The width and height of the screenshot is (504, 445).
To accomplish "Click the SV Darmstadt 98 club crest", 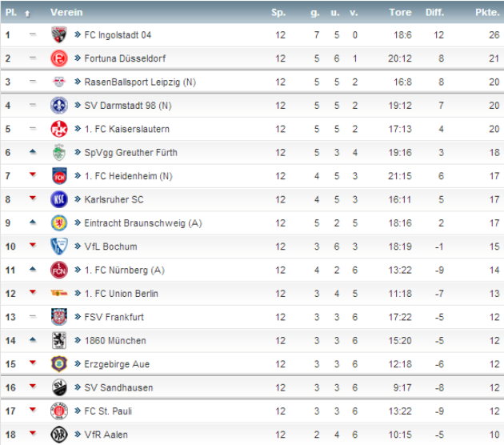I will [58, 106].
